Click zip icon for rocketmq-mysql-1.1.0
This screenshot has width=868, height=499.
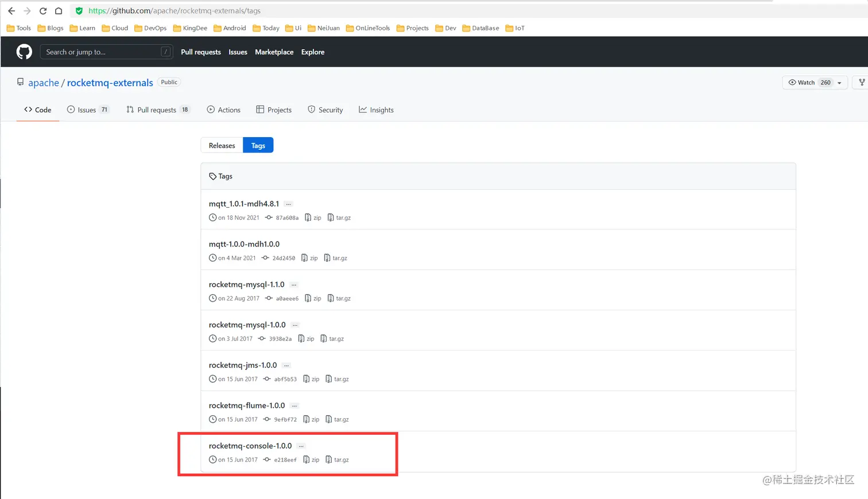[308, 298]
